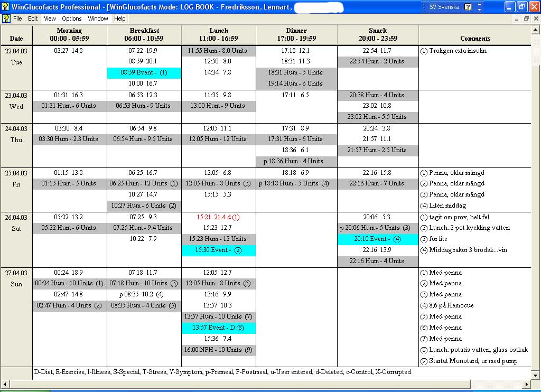Click the Date column header

(x=16, y=35)
